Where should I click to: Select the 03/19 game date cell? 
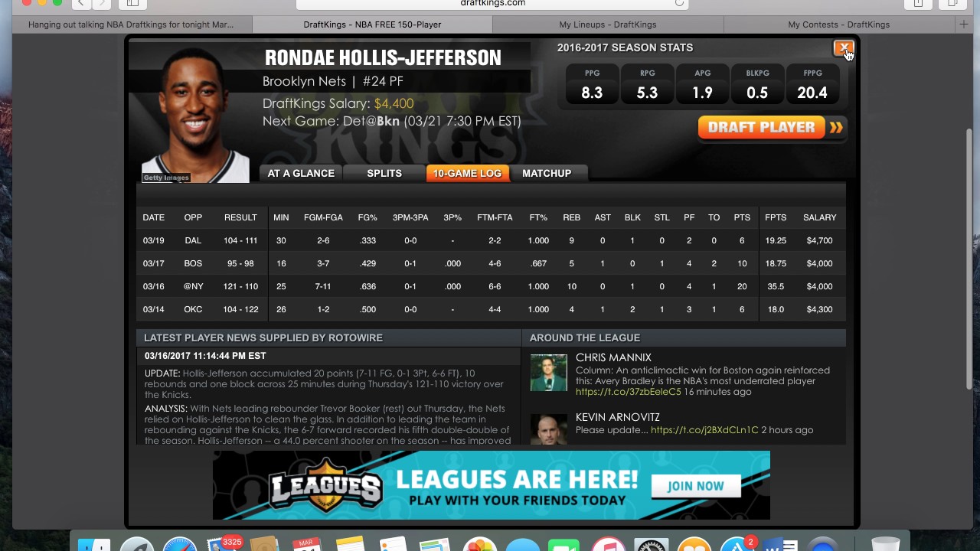(153, 240)
